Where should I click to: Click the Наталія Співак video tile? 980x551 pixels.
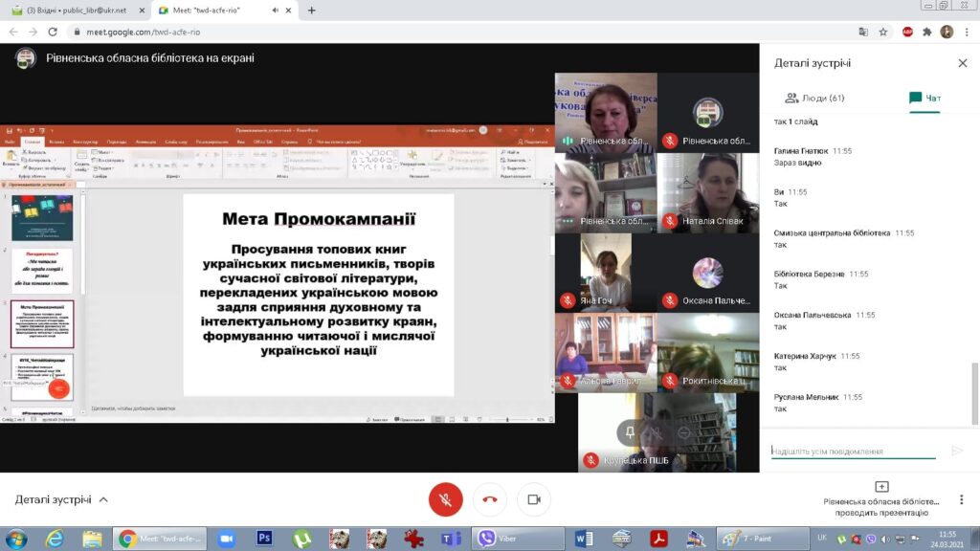pyautogui.click(x=708, y=192)
